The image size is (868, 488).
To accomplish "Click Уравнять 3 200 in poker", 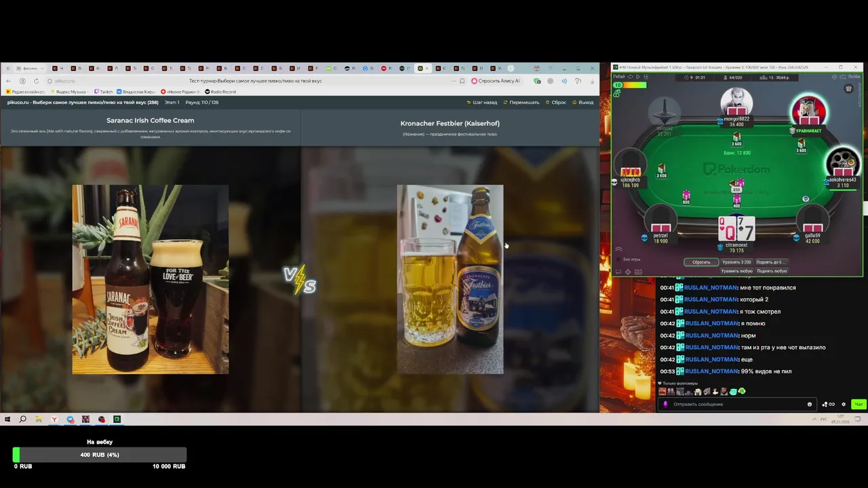I will pos(737,262).
